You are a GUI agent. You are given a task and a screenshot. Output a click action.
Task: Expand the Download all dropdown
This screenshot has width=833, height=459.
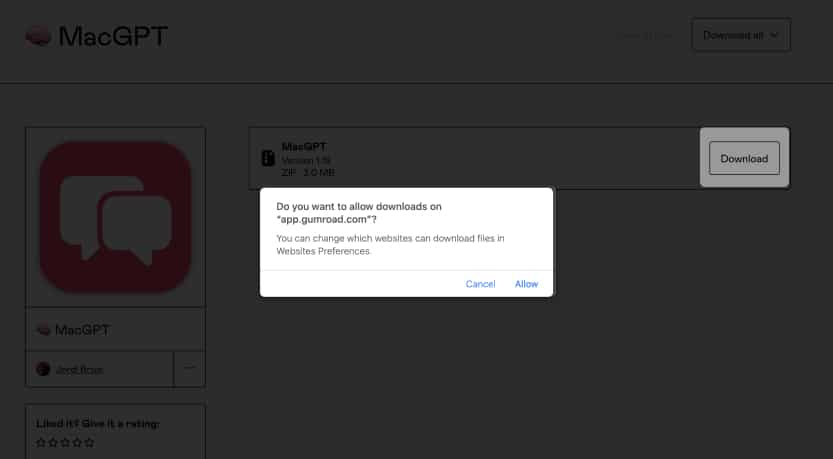click(741, 35)
